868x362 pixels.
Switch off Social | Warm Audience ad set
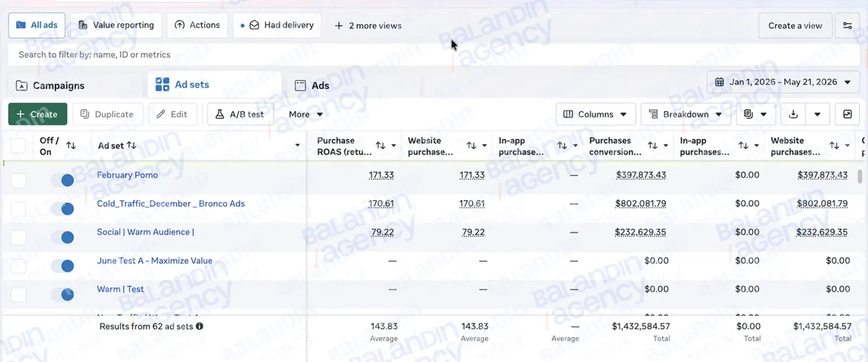(x=62, y=237)
